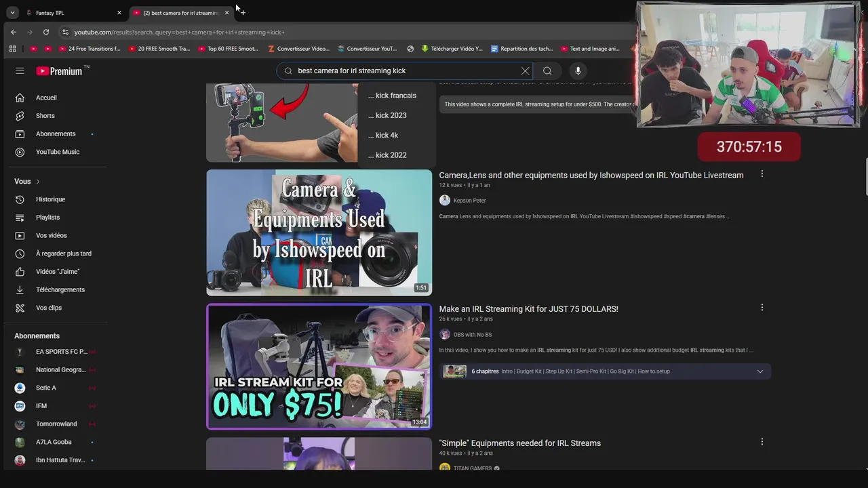The height and width of the screenshot is (488, 868).
Task: Switch to best camera for irl streaming tab
Action: 180,13
